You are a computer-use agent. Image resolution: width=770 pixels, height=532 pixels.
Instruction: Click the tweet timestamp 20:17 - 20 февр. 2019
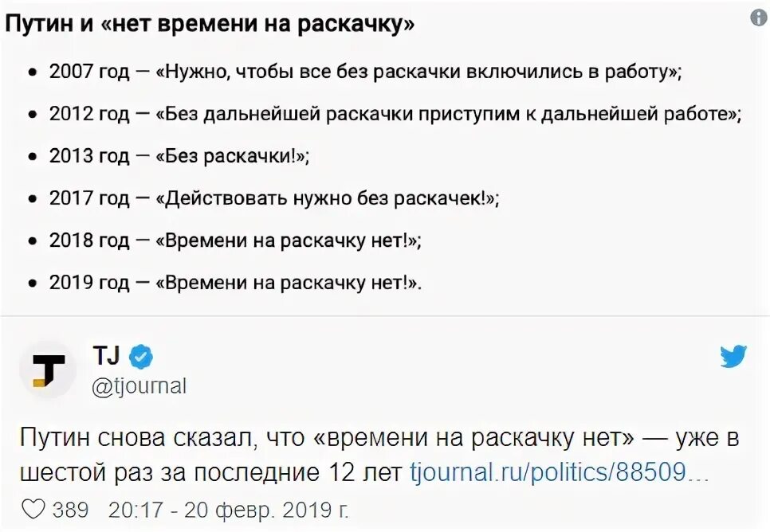[228, 510]
